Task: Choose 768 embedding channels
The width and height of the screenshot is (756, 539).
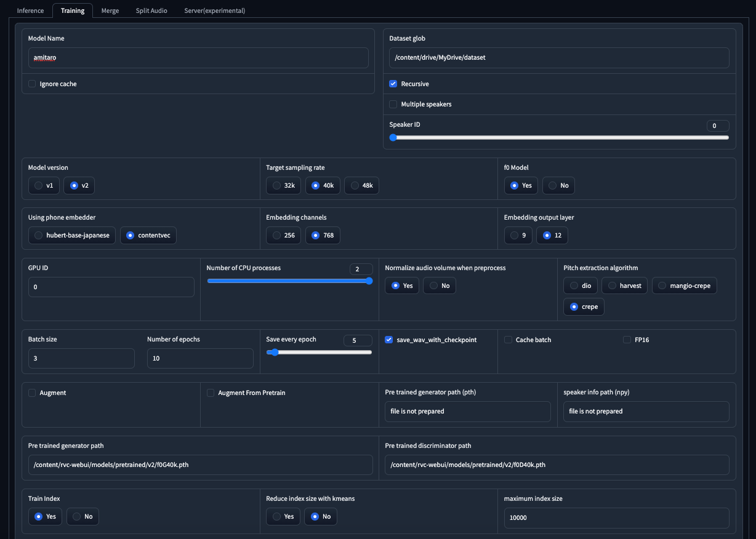Action: 323,235
